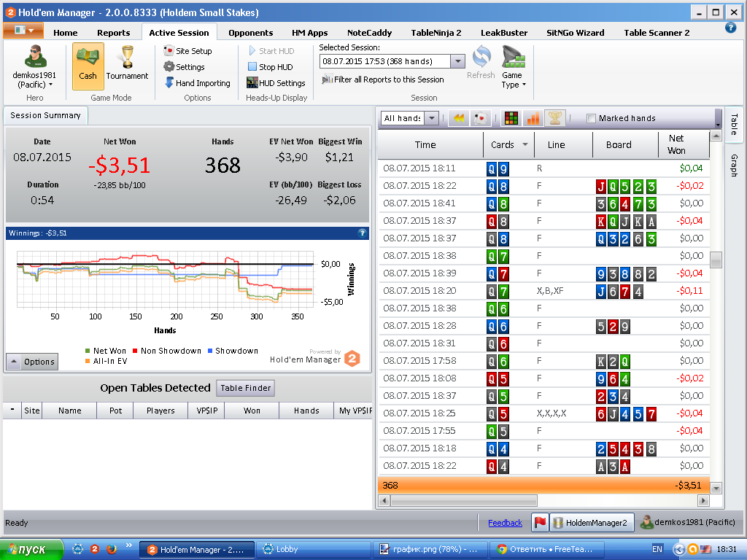Expand the graph Options panel
The height and width of the screenshot is (560, 747).
[x=32, y=362]
